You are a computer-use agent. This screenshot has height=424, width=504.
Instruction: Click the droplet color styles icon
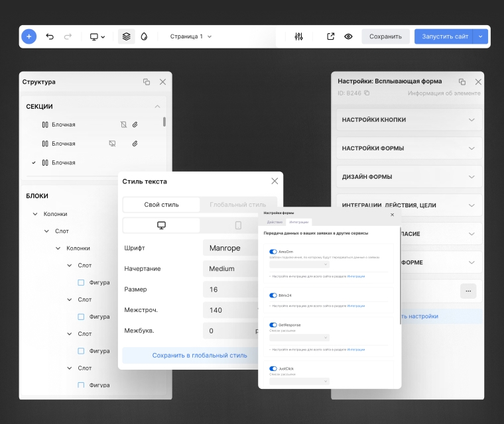(x=144, y=36)
